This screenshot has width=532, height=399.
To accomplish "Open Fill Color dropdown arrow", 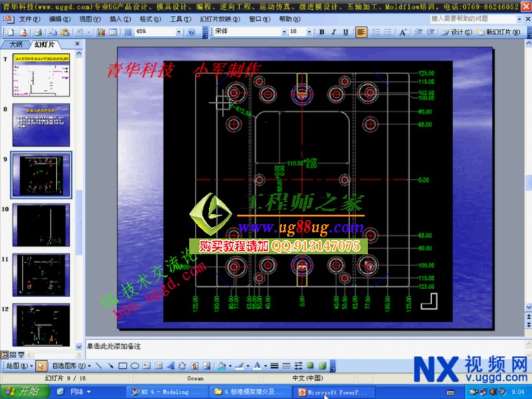I will 230,366.
